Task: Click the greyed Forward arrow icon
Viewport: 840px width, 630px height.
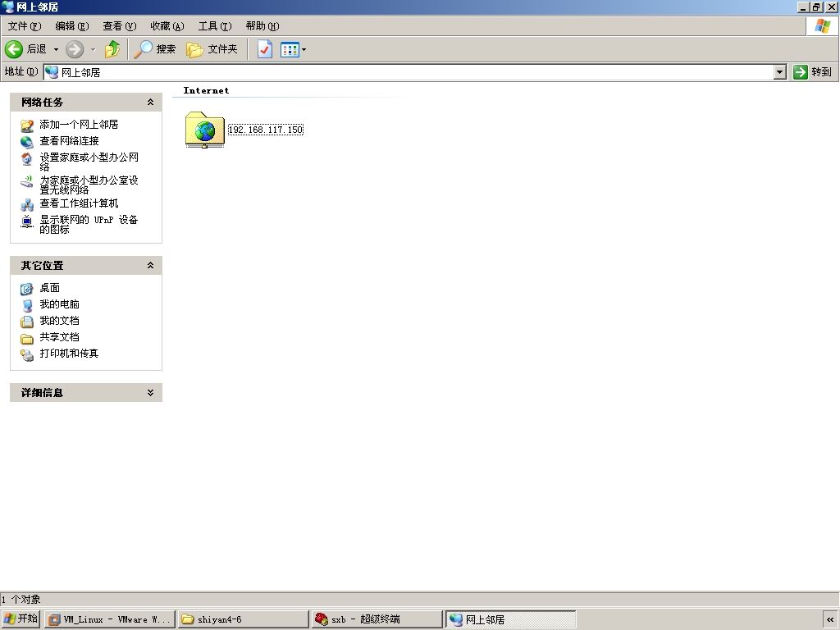Action: (x=75, y=49)
